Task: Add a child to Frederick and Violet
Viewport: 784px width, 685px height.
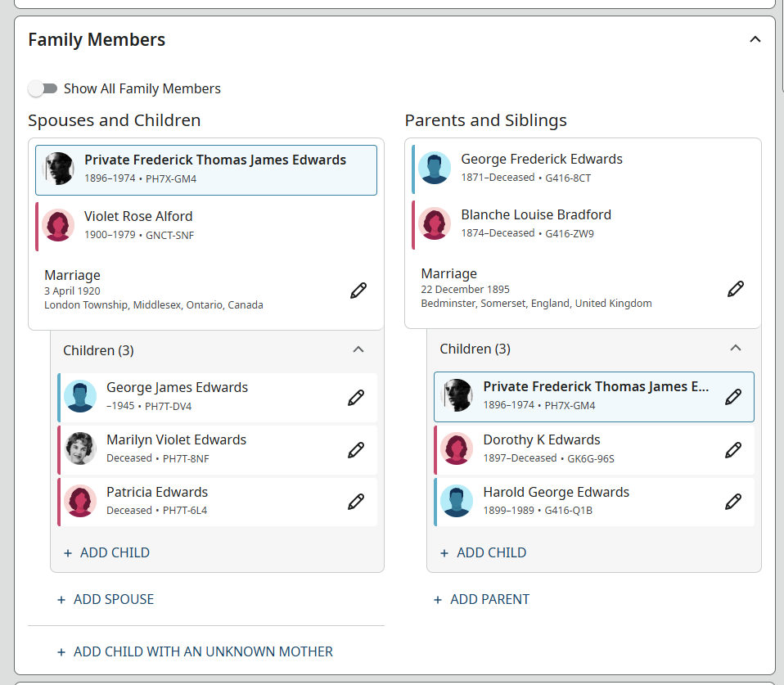Action: pos(106,552)
